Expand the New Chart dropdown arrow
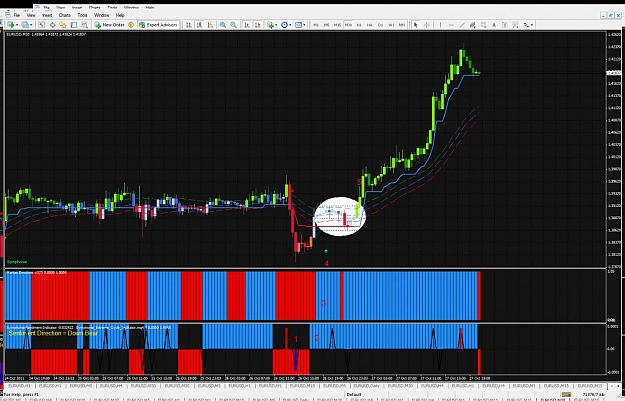Image resolution: width=625 pixels, height=401 pixels. (17, 25)
